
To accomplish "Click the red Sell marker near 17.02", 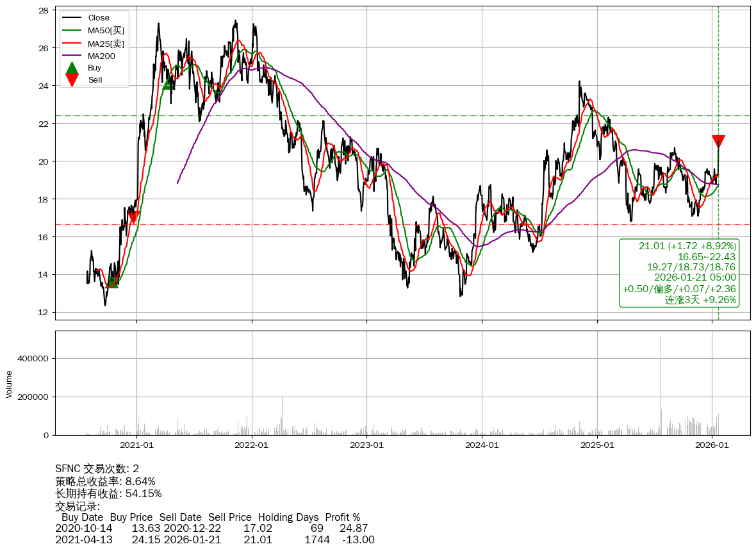I will (133, 217).
